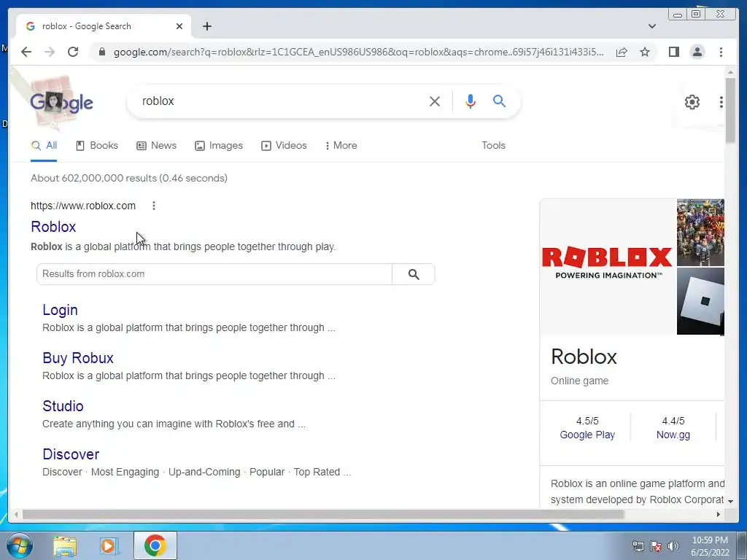Click the https://www.roblox.com URL text

(x=83, y=206)
